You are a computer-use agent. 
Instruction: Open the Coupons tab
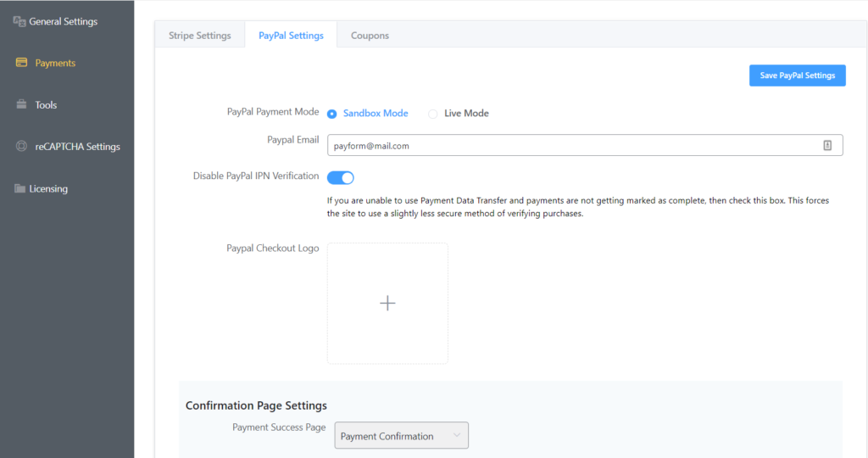[x=370, y=36]
